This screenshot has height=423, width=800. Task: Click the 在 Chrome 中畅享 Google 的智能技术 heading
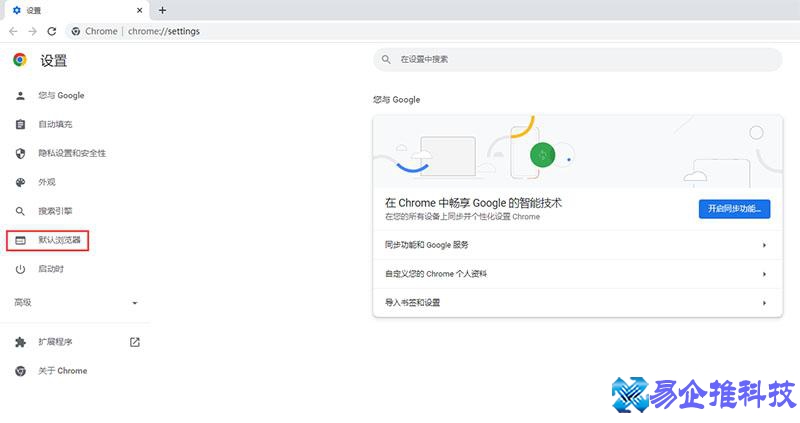(x=473, y=203)
